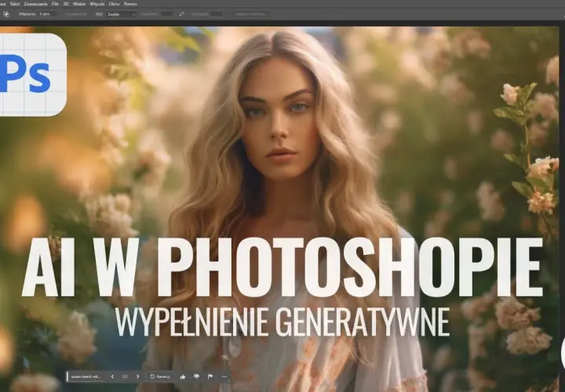Open the Tekst menu

click(x=15, y=4)
